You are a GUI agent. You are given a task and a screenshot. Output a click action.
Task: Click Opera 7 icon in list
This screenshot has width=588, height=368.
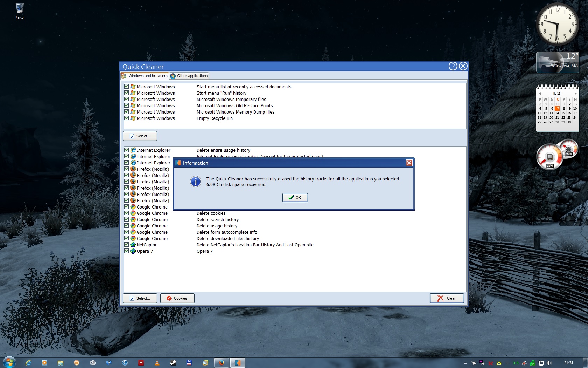point(133,251)
